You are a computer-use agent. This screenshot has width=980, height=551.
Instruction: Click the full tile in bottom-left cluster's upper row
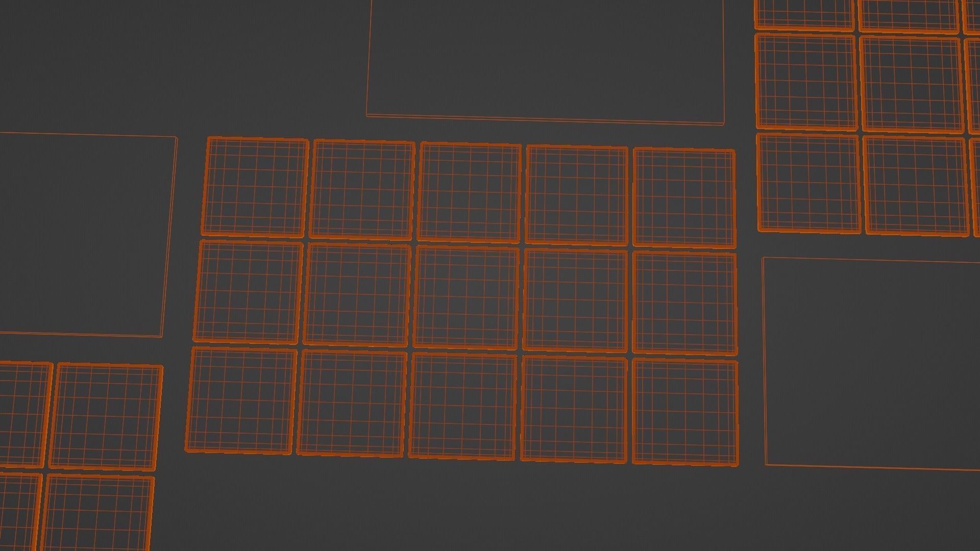(106, 416)
